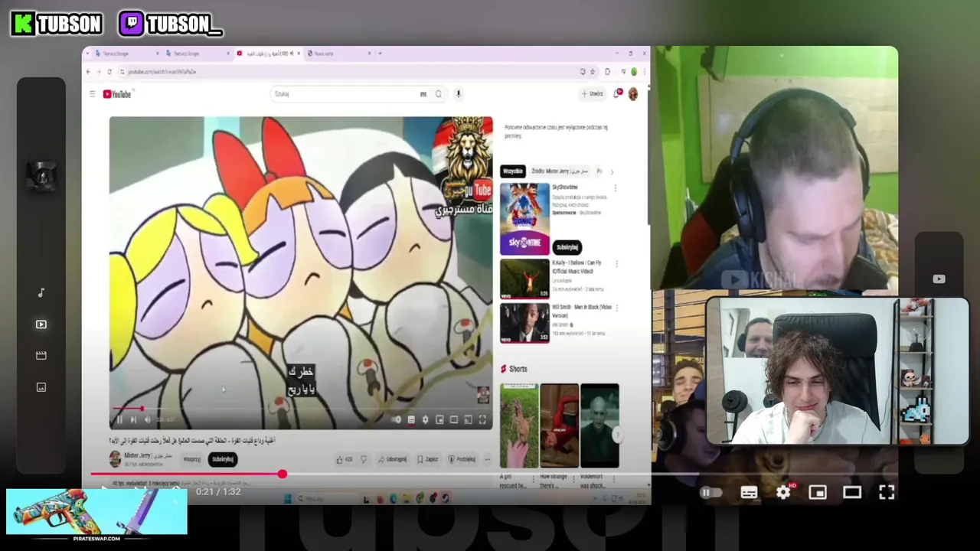Save the video with Zapisz
This screenshot has width=980, height=551.
[428, 459]
